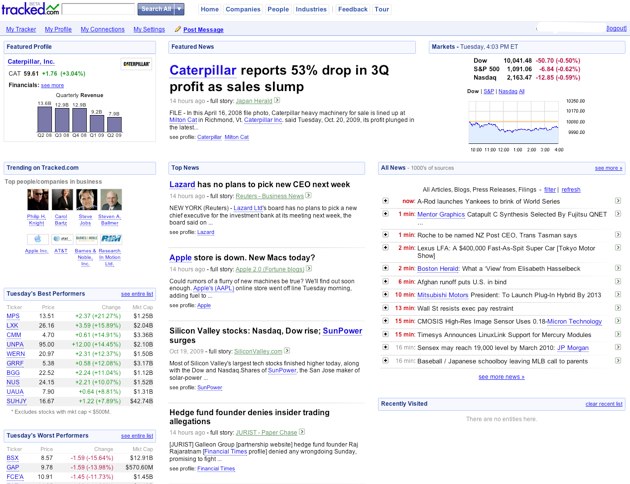Refresh the All News list
630x484 pixels.
[x=571, y=190]
